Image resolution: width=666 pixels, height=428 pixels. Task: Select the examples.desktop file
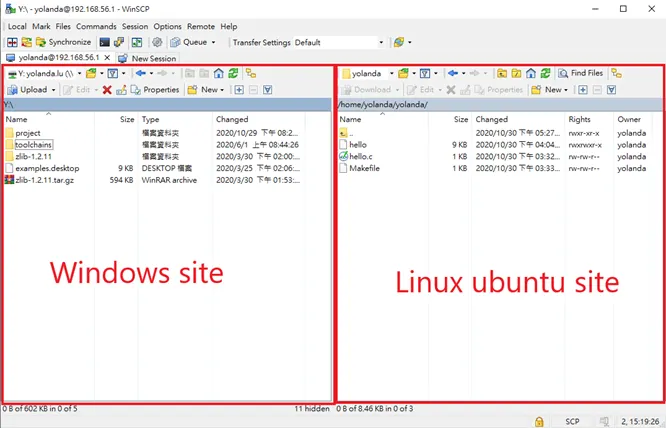coord(47,168)
